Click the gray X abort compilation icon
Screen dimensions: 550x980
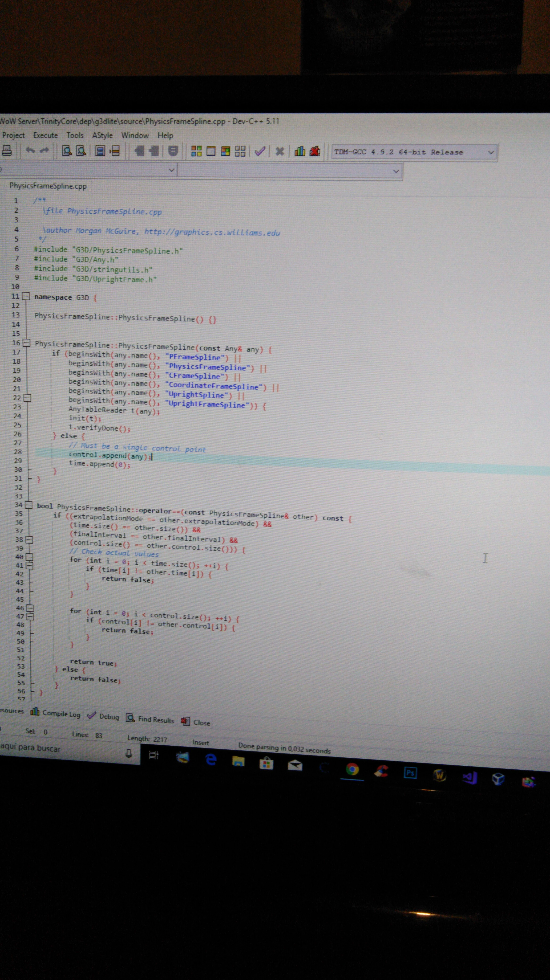[x=280, y=151]
